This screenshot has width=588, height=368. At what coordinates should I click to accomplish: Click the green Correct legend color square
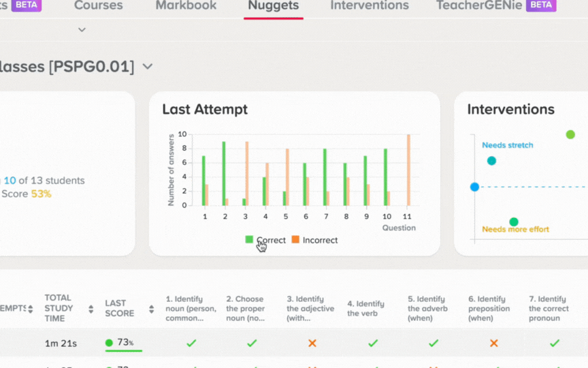pyautogui.click(x=249, y=240)
